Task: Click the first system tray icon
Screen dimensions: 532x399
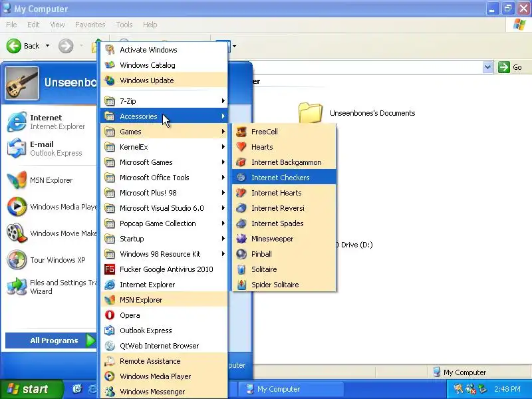Action: [x=458, y=389]
